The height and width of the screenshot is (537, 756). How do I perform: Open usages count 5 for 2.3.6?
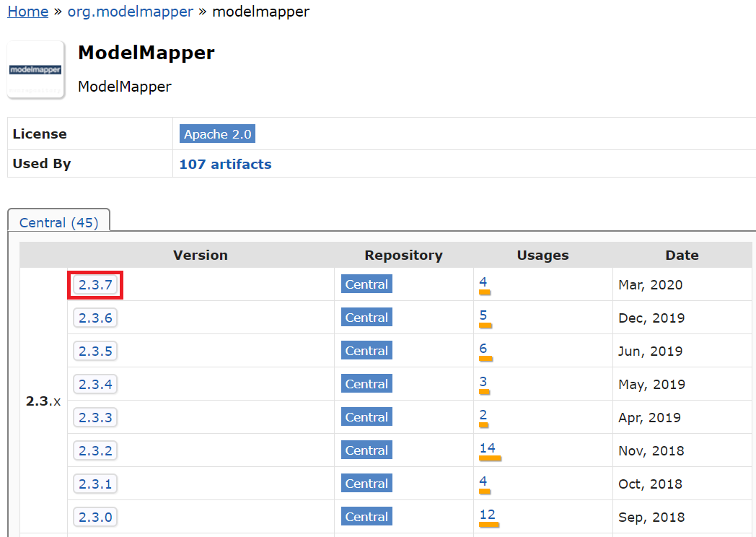tap(483, 315)
